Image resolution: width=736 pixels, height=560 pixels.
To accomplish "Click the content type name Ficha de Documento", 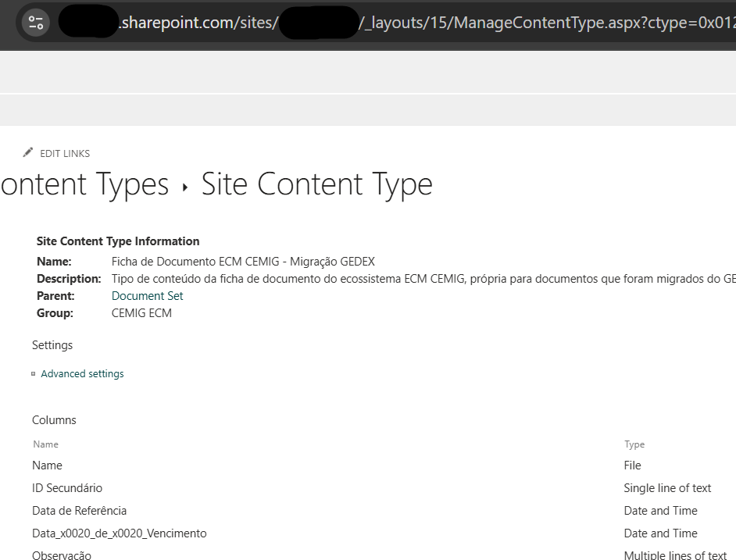I will 243,262.
